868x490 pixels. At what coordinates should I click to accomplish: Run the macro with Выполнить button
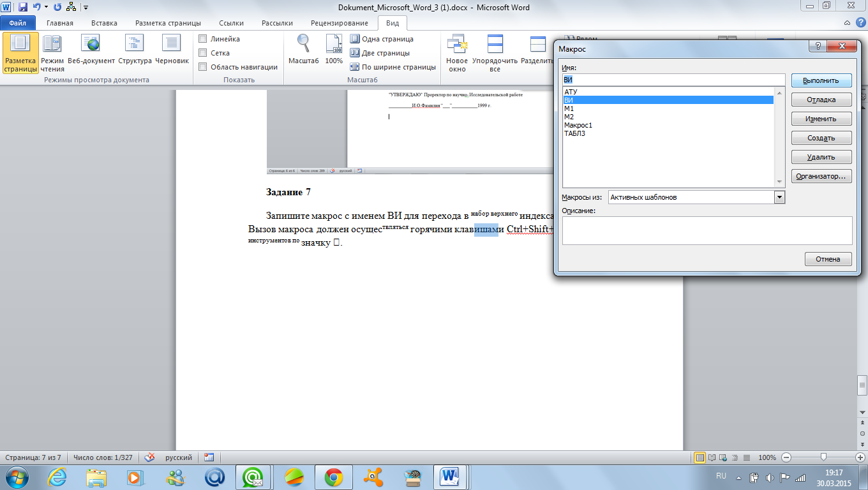click(x=822, y=81)
